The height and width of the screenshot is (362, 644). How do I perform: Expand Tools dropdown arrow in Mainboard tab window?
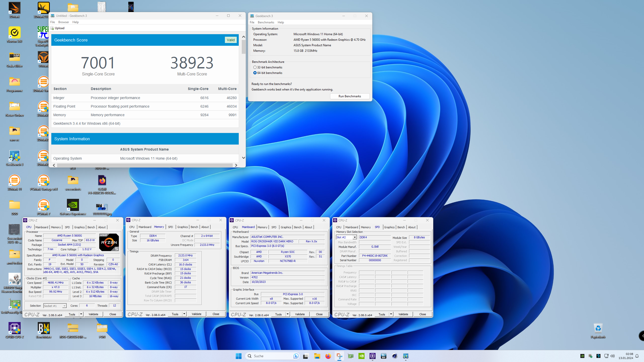[x=288, y=314]
